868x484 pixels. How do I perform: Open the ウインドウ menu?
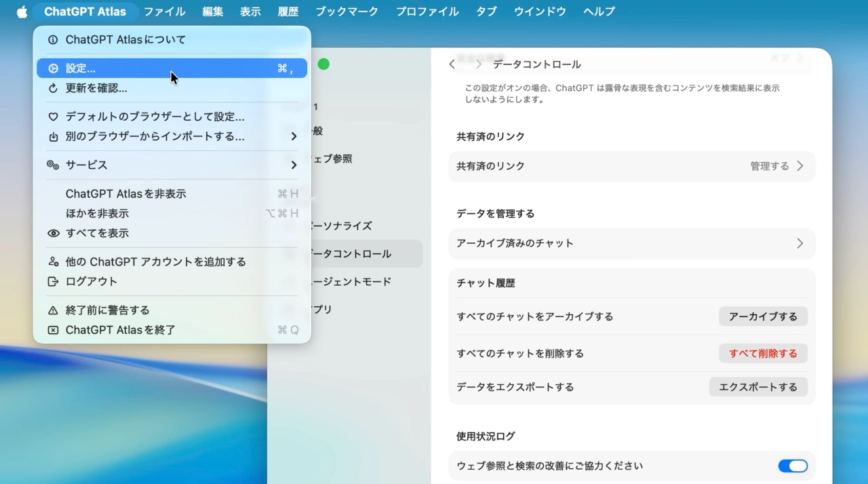540,12
